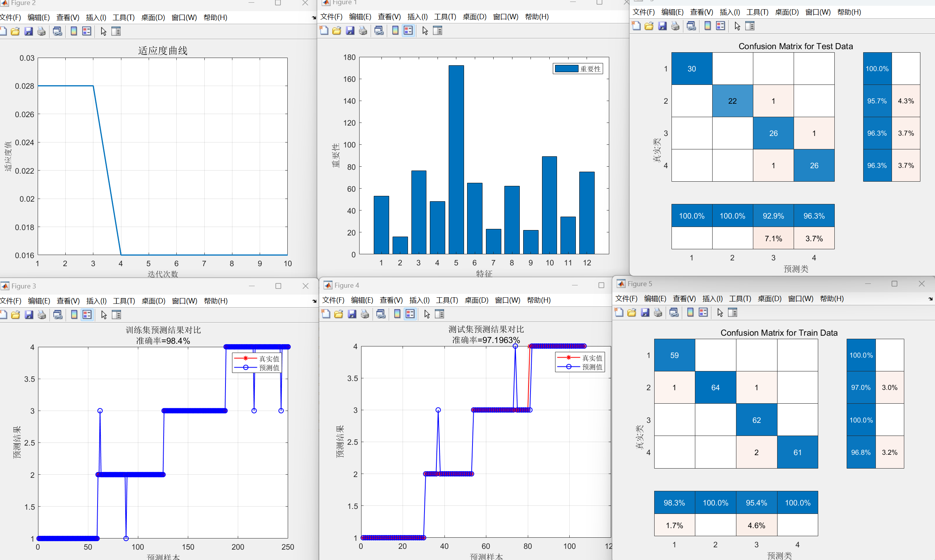Image resolution: width=935 pixels, height=560 pixels.
Task: Open the 工具(T) menu in Figure 5
Action: (740, 299)
